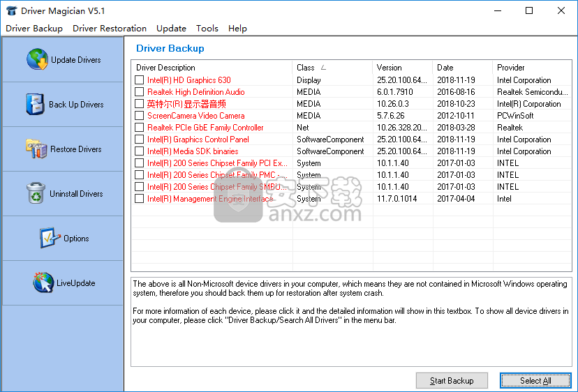Select the Realtek PCIe GbE Family Controller name
578x392 pixels.
(x=205, y=128)
